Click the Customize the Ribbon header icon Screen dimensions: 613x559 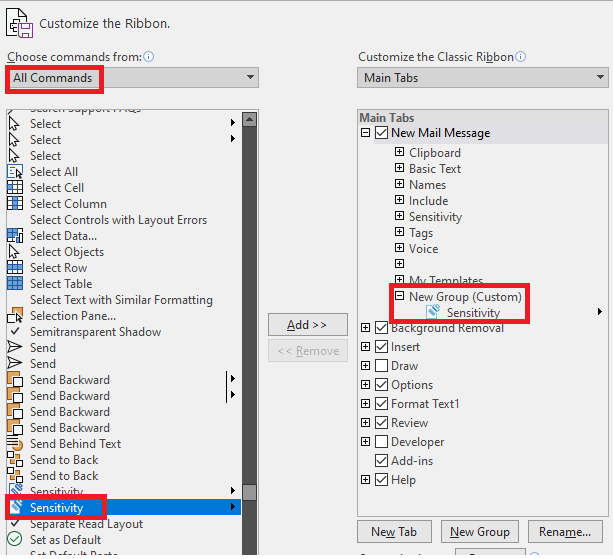pyautogui.click(x=19, y=23)
